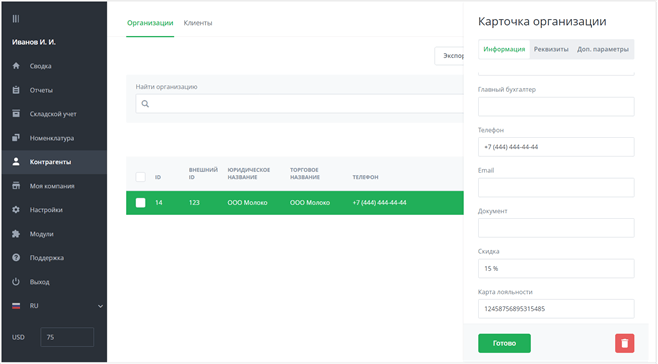Screen dimensions: 658x364
Task: Open Поддержка question-mark icon
Action: pos(16,258)
